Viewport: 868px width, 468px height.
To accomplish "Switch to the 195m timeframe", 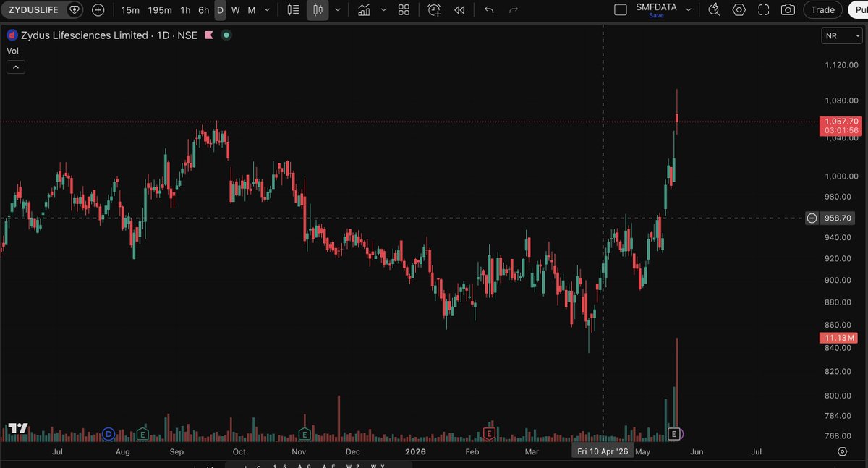I will pos(160,10).
